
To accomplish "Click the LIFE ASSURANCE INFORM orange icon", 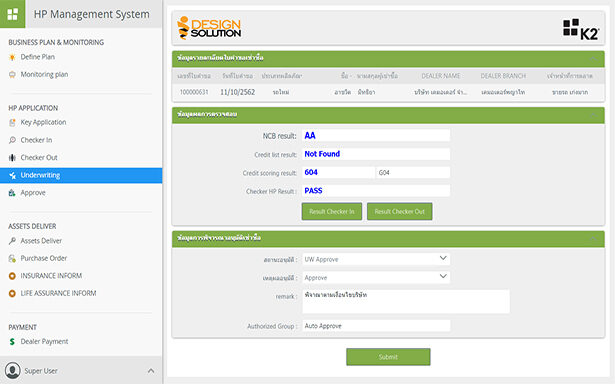I will pyautogui.click(x=12, y=293).
